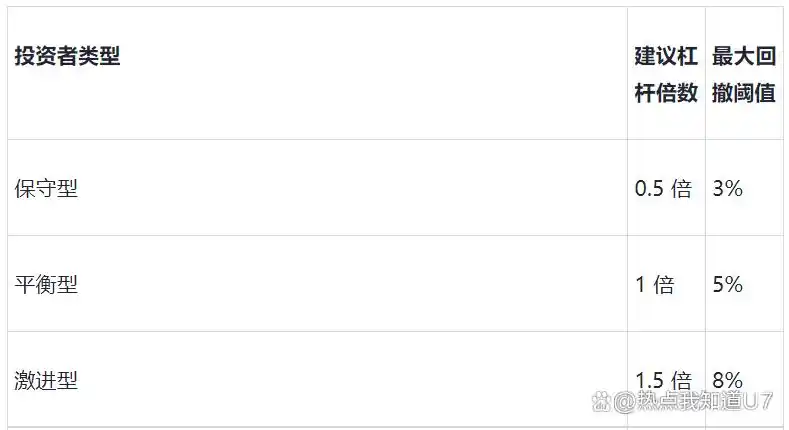This screenshot has width=789, height=430.
Task: Select the 0.5 倍 leverage cell
Action: pyautogui.click(x=663, y=189)
